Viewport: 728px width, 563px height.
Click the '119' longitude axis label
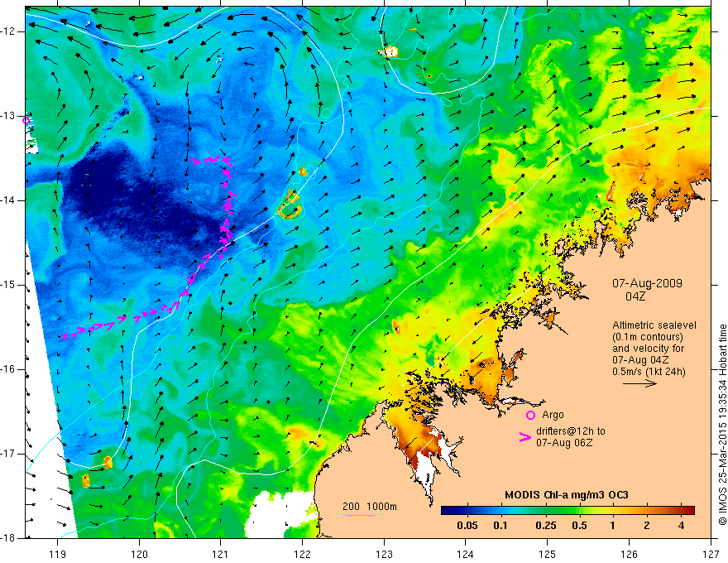(58, 554)
